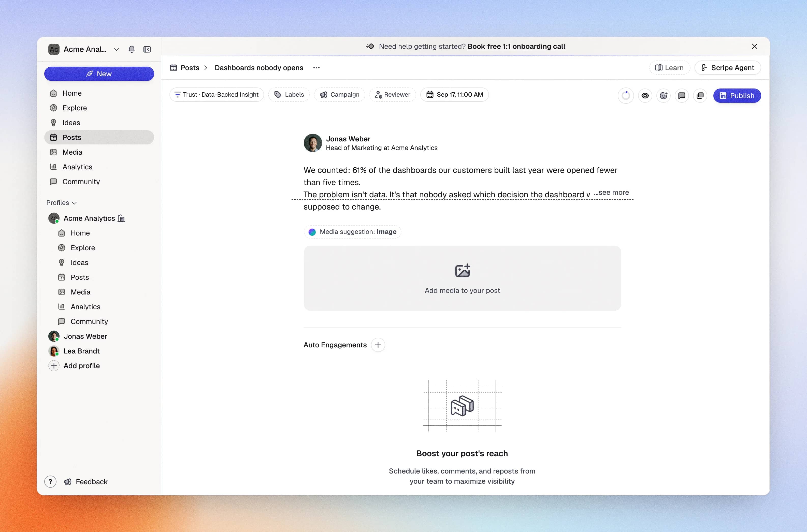The image size is (807, 532).
Task: Open the Labels picker
Action: [x=289, y=94]
